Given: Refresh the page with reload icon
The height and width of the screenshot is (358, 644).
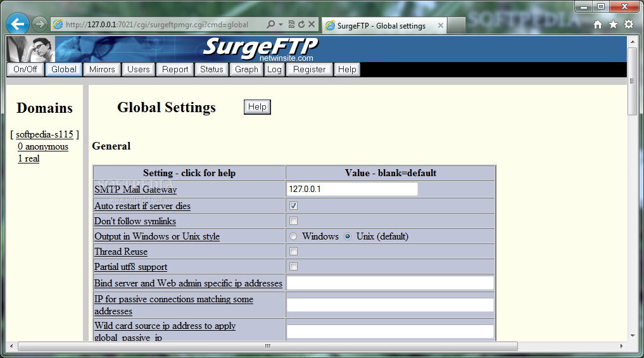Looking at the screenshot, I should (301, 24).
